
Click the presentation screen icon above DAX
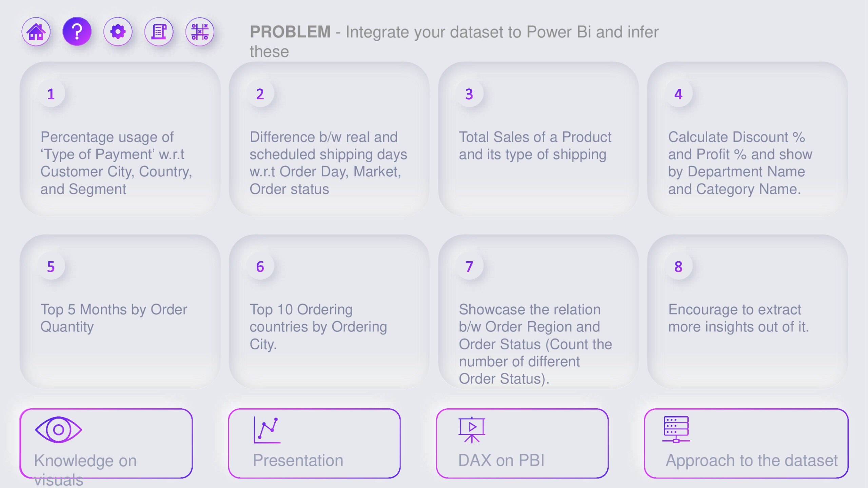tap(472, 430)
